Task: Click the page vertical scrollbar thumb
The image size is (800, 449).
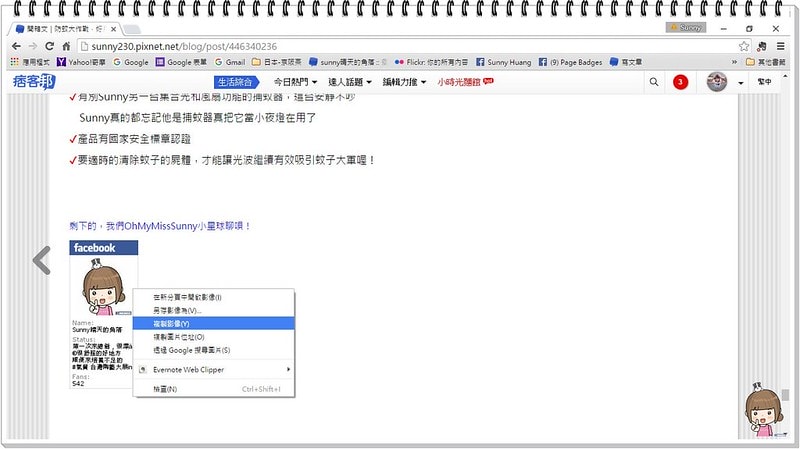Action: [x=785, y=395]
